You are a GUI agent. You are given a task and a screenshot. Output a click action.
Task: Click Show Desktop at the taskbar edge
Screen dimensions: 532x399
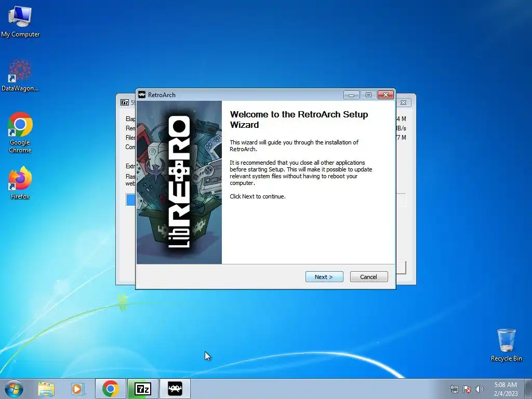529,389
